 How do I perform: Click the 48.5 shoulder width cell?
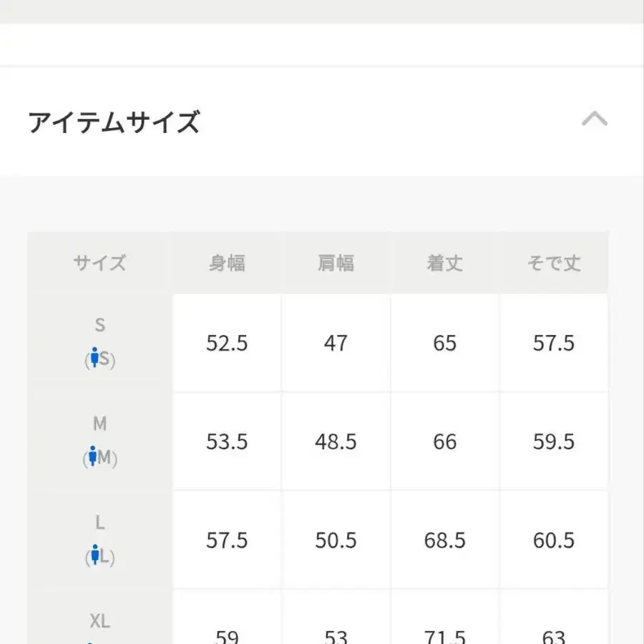point(336,441)
